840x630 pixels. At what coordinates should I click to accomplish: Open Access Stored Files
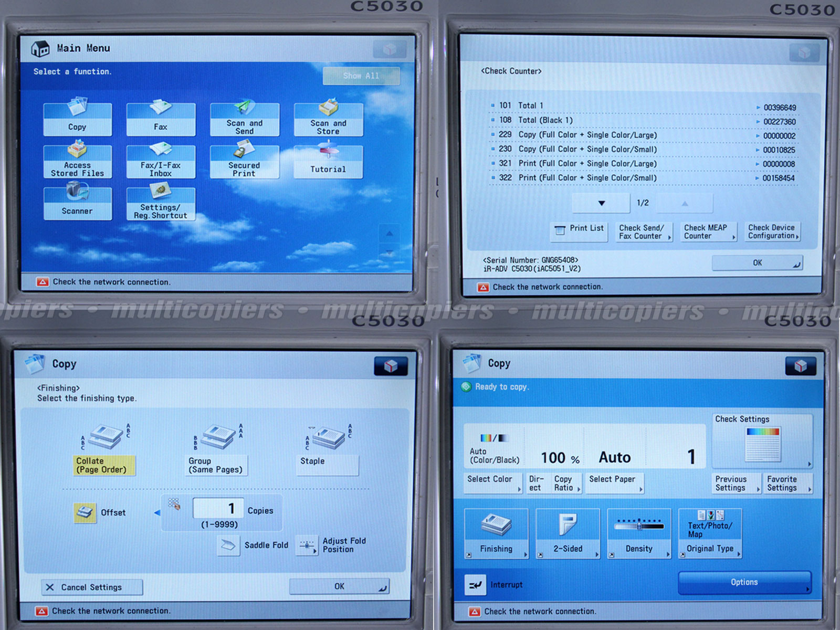tap(77, 162)
